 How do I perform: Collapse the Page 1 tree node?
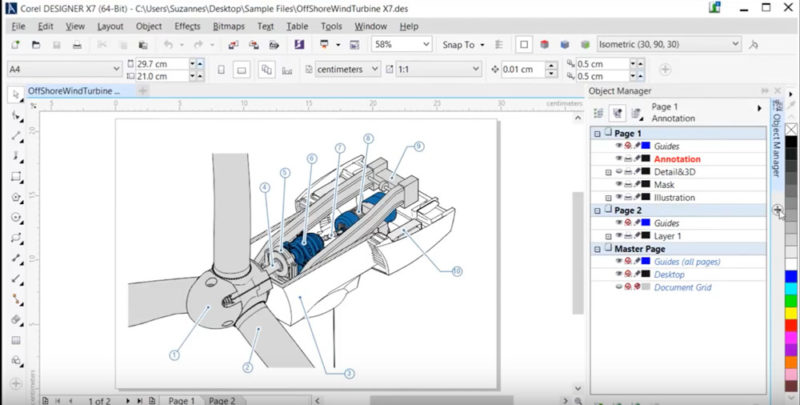click(597, 134)
